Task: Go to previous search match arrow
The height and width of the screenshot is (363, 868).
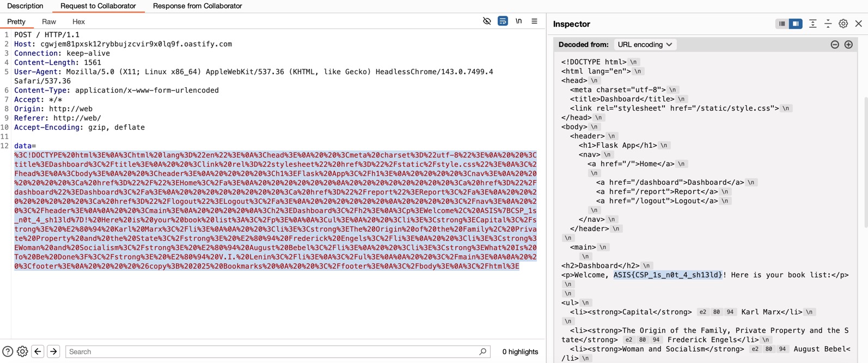Action: click(38, 352)
